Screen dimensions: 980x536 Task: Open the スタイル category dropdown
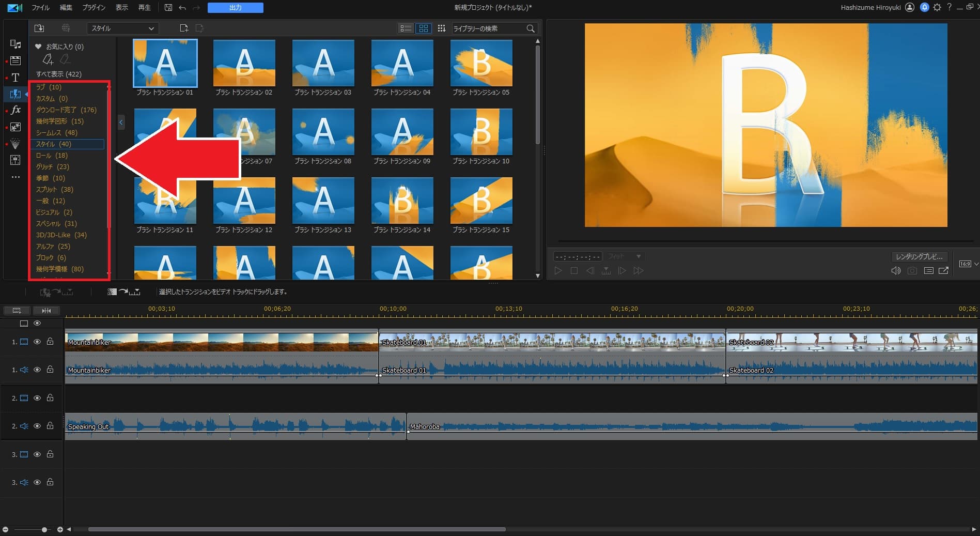pyautogui.click(x=123, y=28)
